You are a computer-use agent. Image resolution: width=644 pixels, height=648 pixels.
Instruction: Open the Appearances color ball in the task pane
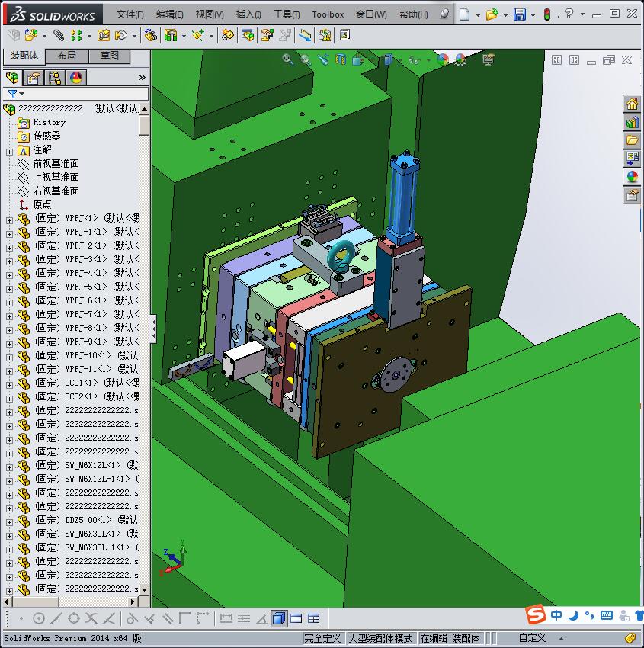click(x=632, y=176)
